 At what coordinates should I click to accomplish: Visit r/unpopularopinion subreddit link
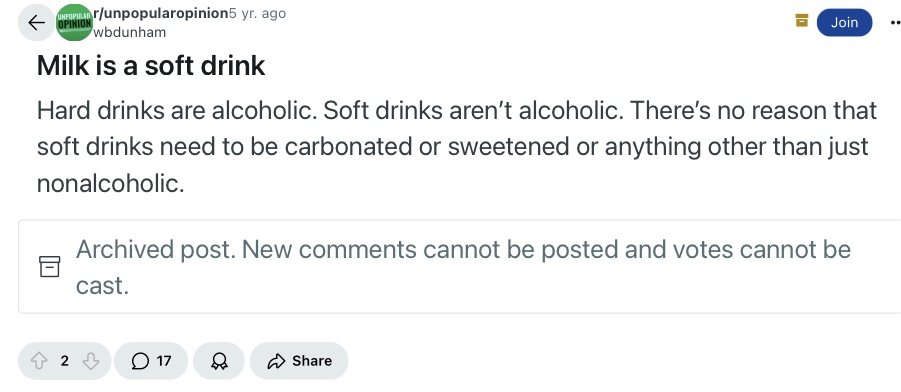(161, 14)
